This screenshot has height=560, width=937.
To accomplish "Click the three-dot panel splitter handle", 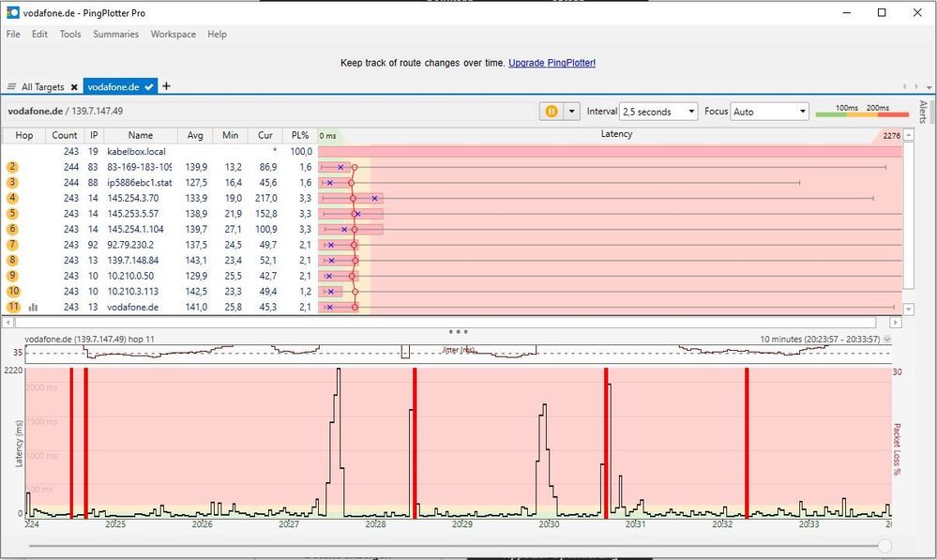I will pyautogui.click(x=458, y=331).
